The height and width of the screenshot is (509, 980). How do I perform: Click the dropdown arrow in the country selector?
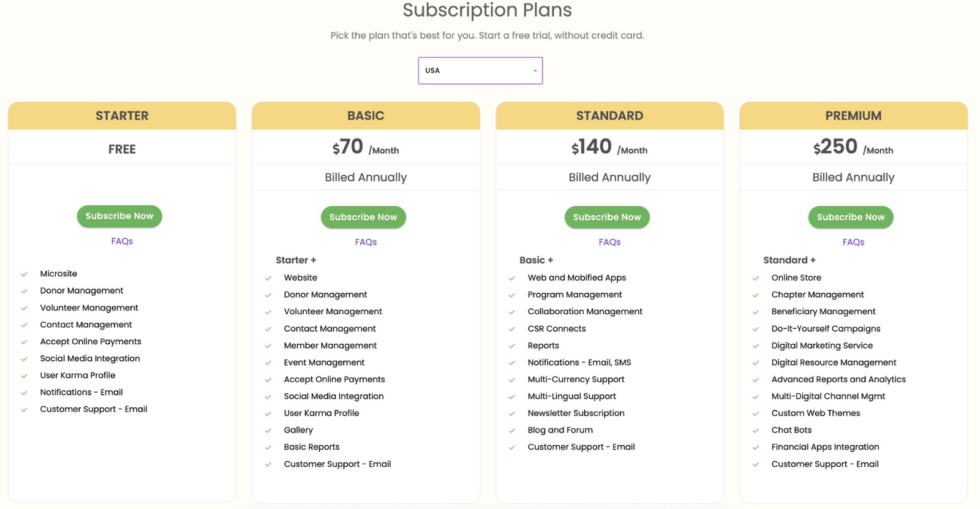(535, 71)
